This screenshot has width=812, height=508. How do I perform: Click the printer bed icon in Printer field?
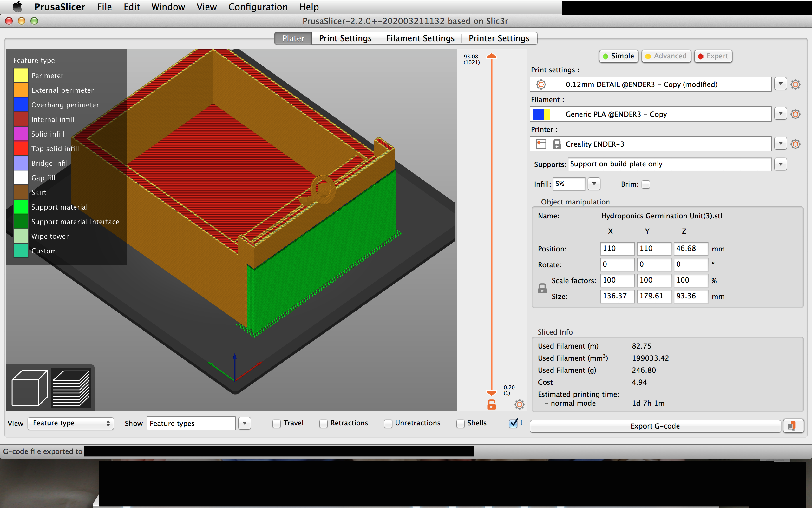(541, 144)
